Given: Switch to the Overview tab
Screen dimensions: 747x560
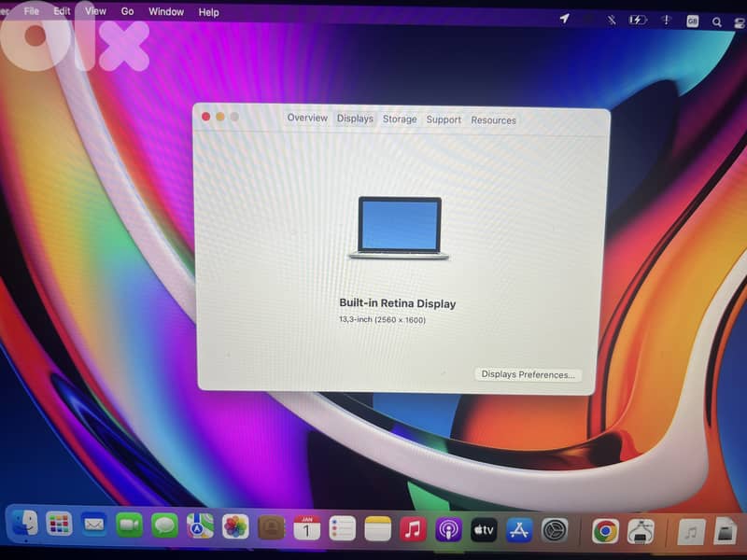Looking at the screenshot, I should coord(307,118).
